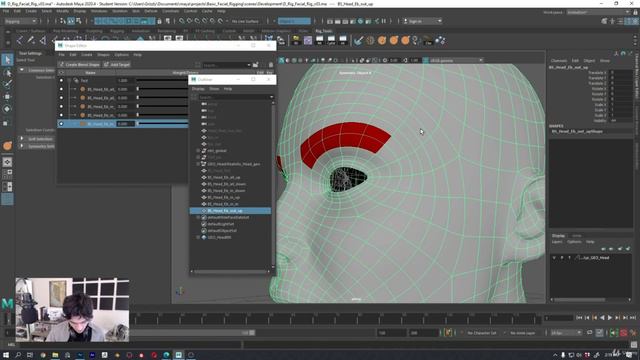
Task: Open the Display menu in Outliner
Action: tap(198, 89)
